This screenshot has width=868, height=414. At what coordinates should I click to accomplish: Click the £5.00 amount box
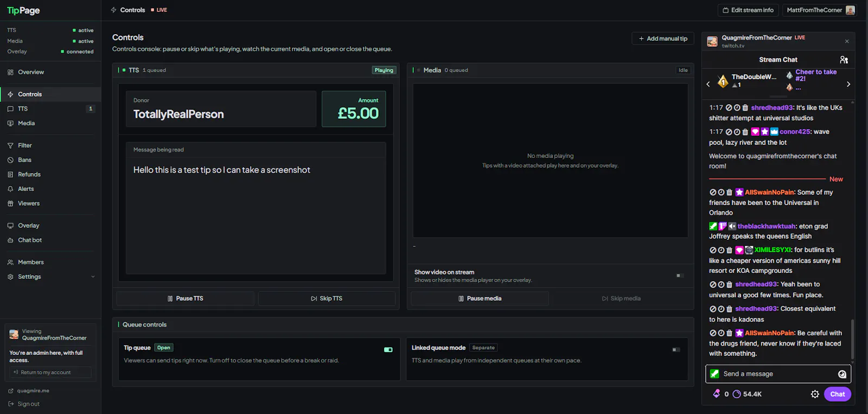(x=354, y=109)
